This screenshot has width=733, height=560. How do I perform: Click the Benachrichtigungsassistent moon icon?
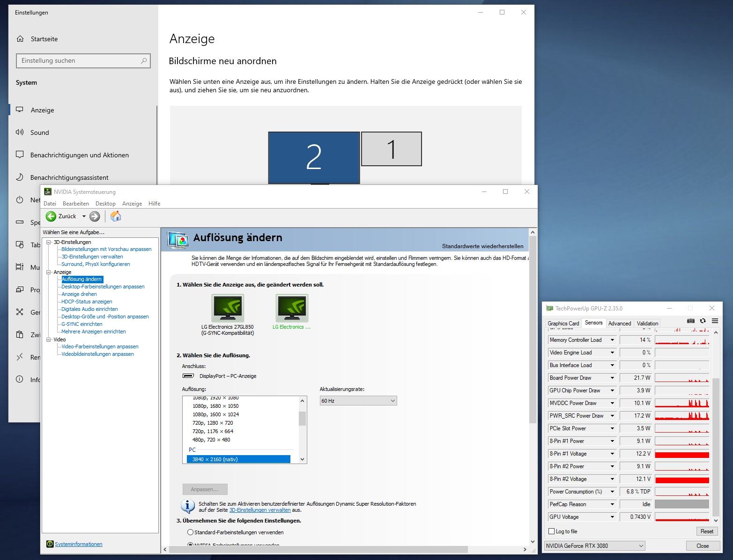pos(20,177)
